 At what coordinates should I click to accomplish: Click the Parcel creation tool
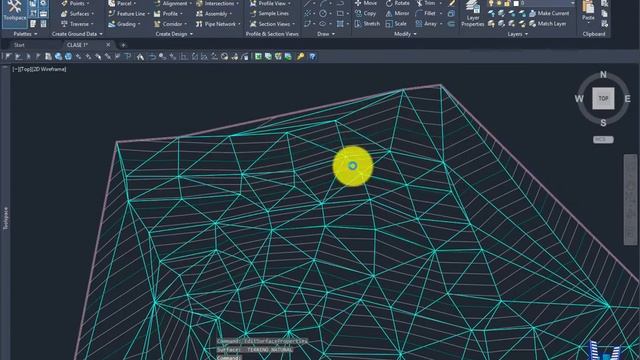click(121, 3)
